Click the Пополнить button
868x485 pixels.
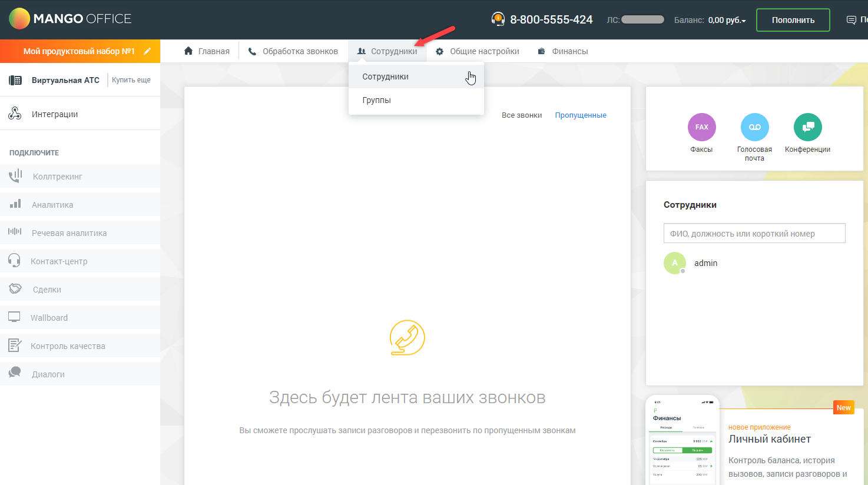[793, 20]
